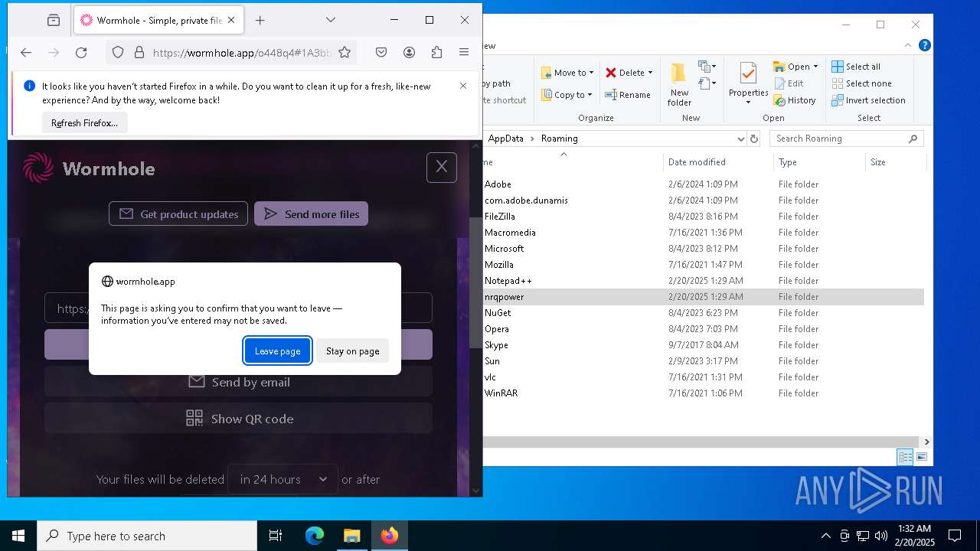Select the Wormhole tab
The width and height of the screenshot is (980, 551).
pyautogui.click(x=159, y=21)
